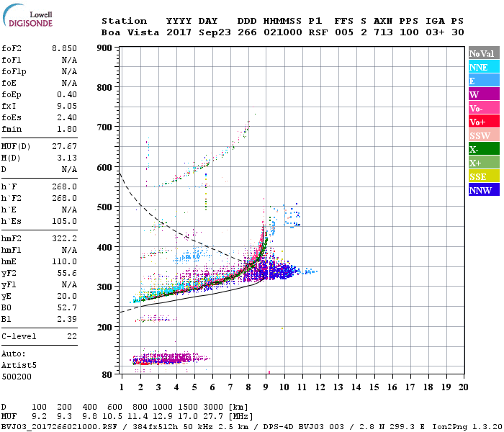Select the NNW blue legend swatch

[x=484, y=189]
